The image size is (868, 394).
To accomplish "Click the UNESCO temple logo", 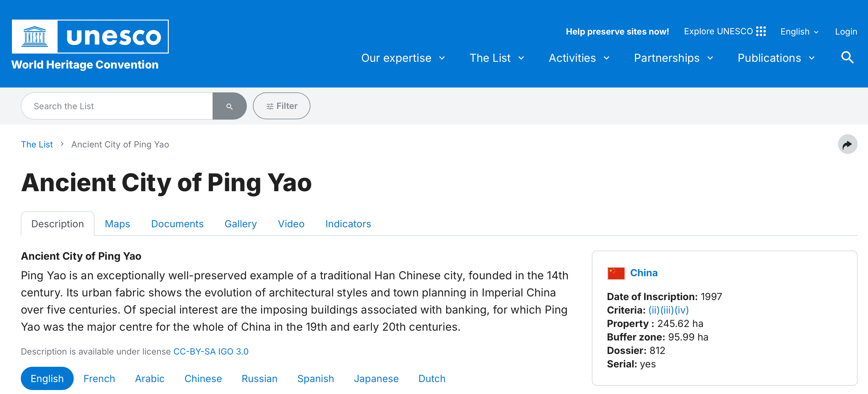I will (x=34, y=36).
